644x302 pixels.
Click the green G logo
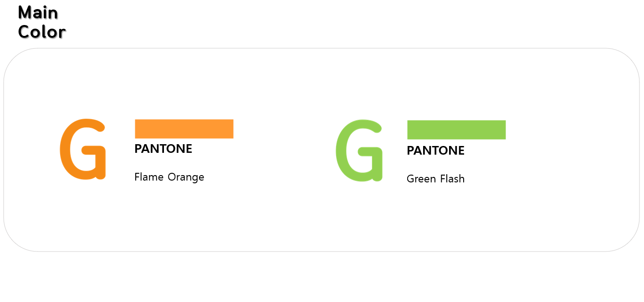(x=359, y=151)
